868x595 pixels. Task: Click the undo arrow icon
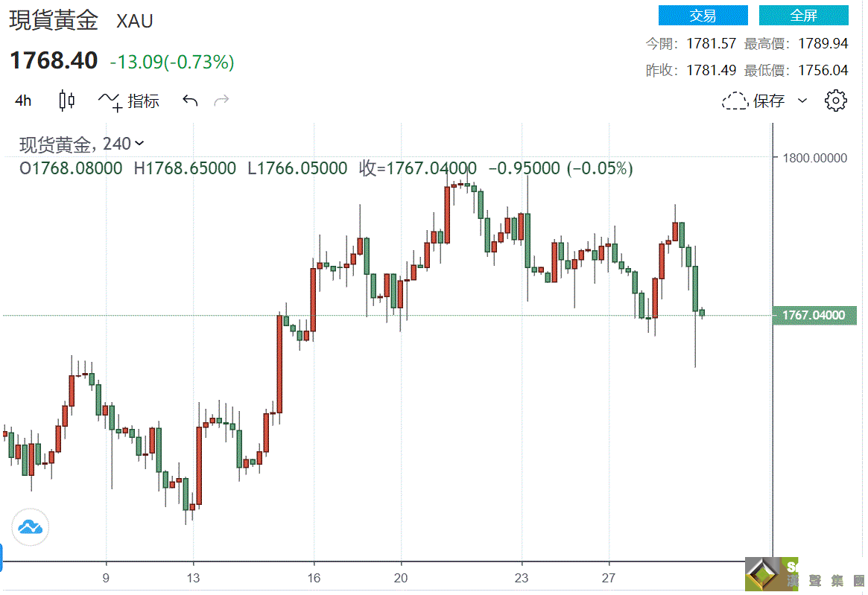tap(190, 101)
